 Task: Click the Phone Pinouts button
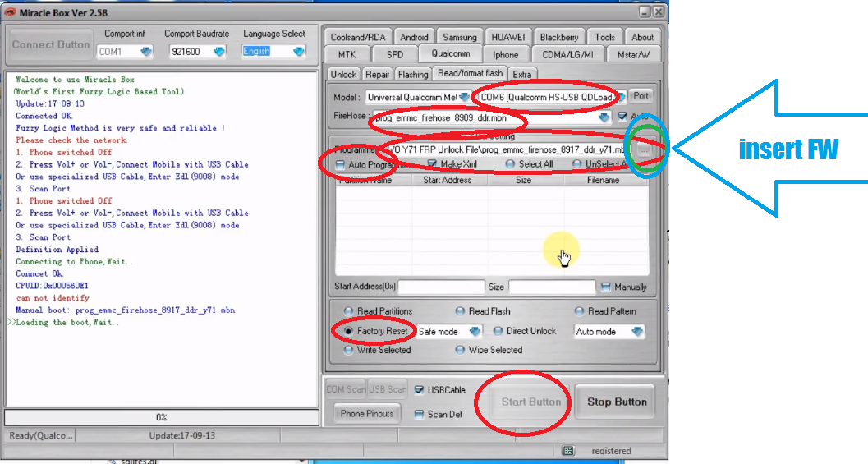[x=366, y=414]
